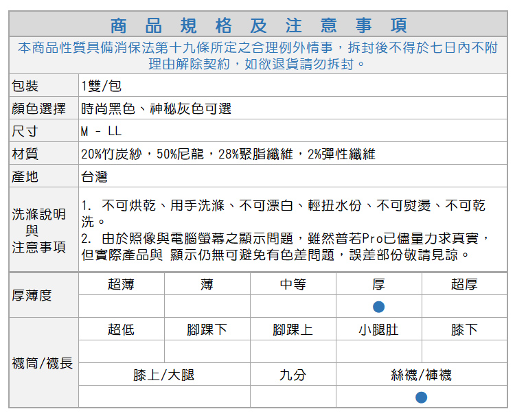Select the 小腿肚 sock length option
This screenshot has width=515, height=420.
tap(378, 329)
